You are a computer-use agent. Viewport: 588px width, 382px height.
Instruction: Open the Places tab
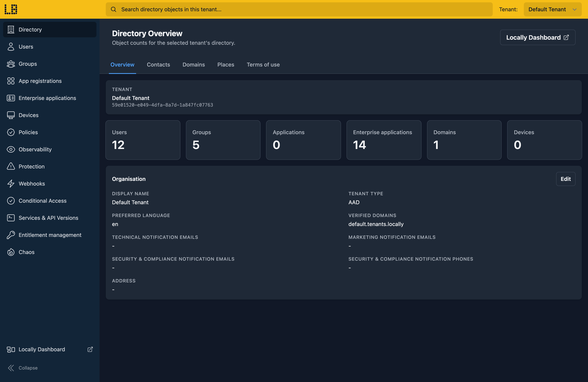226,65
